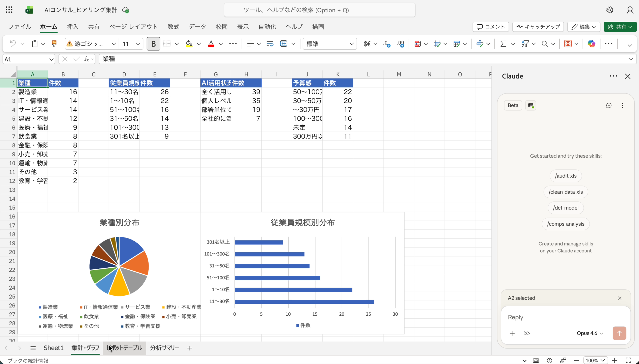This screenshot has width=639, height=364.
Task: Click the Merge cells icon
Action: tap(284, 44)
